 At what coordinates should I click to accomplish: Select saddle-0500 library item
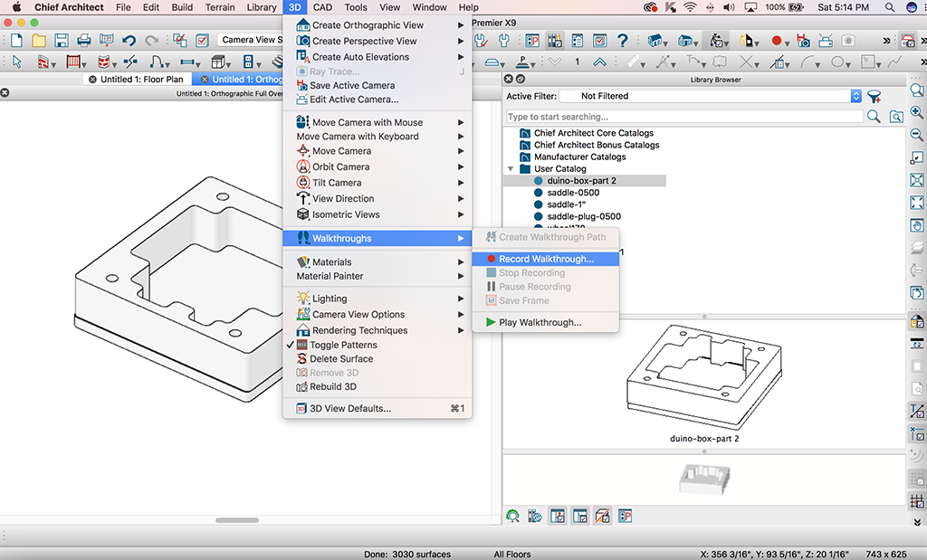click(573, 193)
